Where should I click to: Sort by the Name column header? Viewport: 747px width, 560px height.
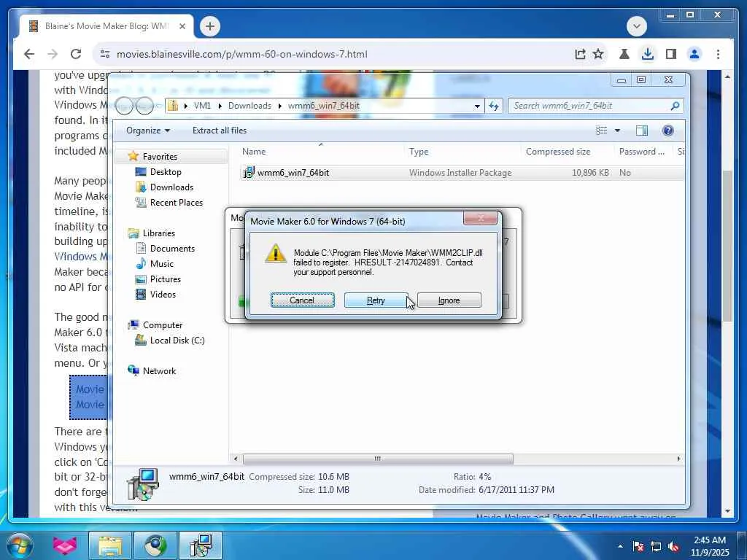[x=254, y=152]
